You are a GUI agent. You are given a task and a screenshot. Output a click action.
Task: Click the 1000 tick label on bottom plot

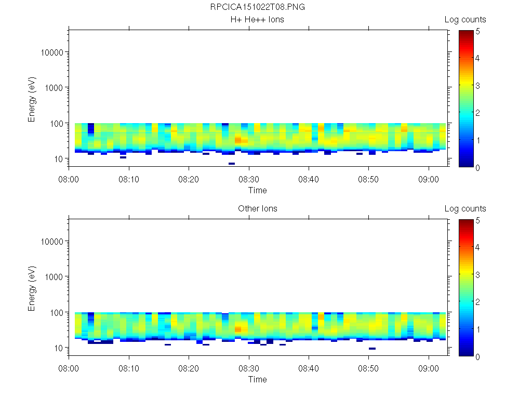54,277
